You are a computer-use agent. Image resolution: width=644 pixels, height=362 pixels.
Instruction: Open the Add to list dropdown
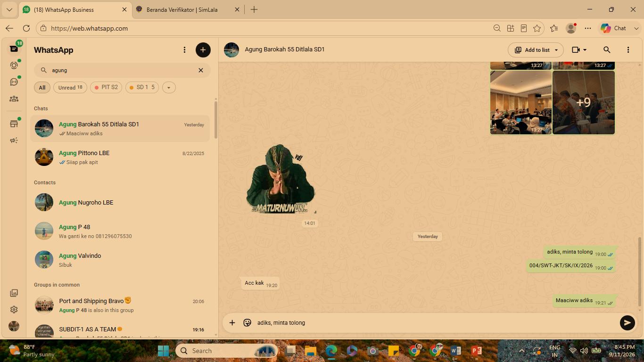click(x=536, y=49)
